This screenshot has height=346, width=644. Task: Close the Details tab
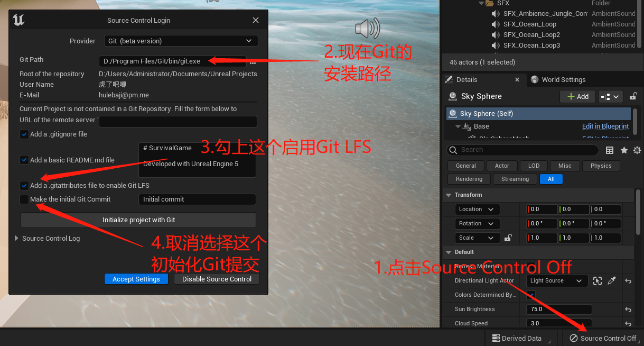[x=517, y=79]
